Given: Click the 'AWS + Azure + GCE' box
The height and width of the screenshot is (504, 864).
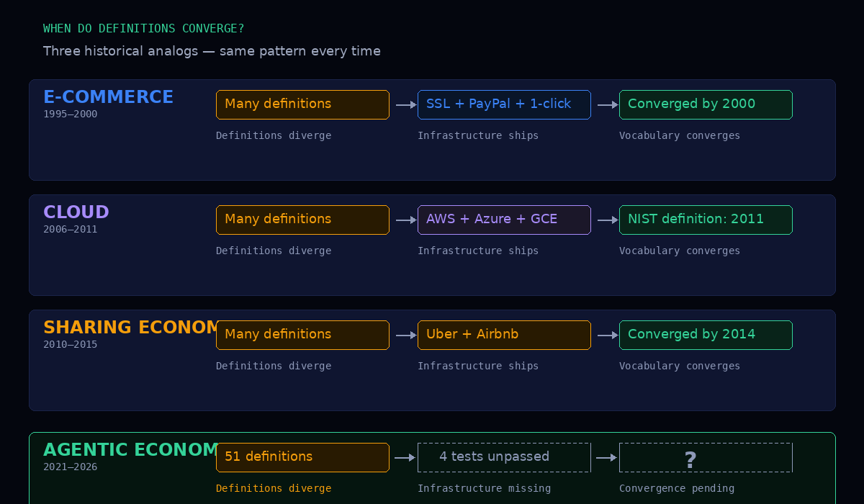Looking at the screenshot, I should point(504,220).
